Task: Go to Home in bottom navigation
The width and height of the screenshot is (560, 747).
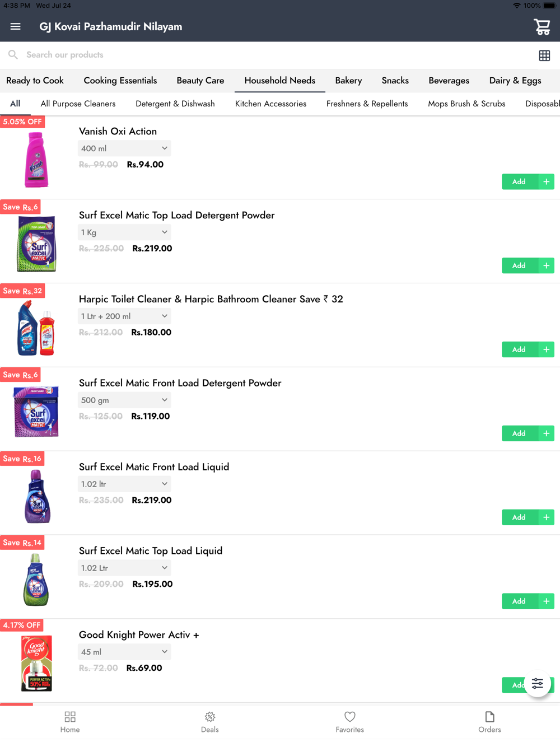Action: tap(70, 722)
